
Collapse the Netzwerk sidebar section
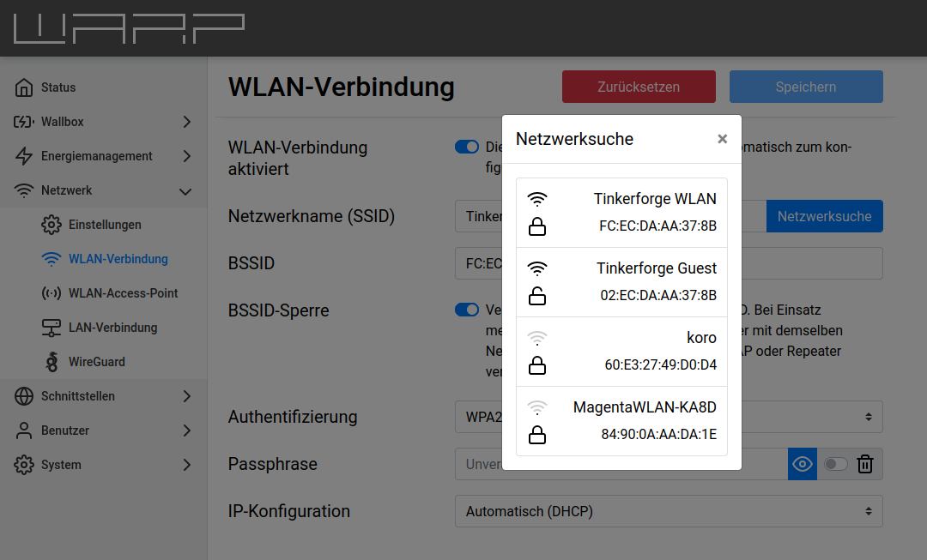tap(103, 190)
